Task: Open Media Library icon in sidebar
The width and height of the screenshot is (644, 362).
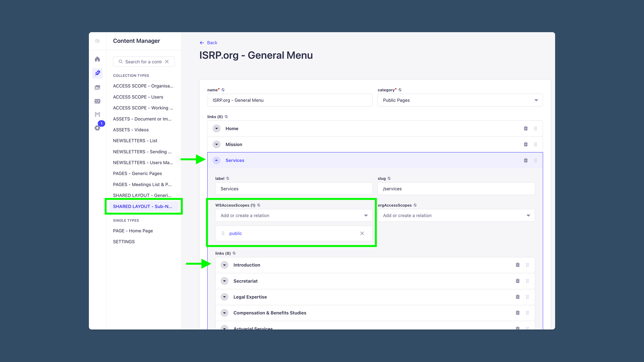Action: [x=97, y=87]
